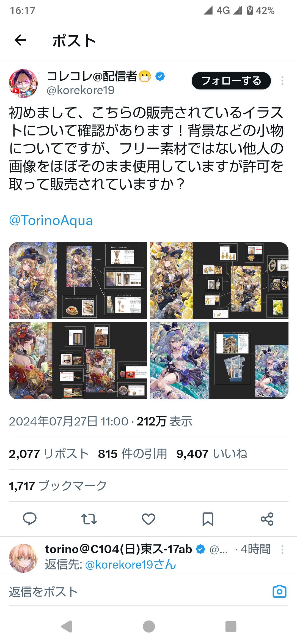The image size is (297, 644).
Task: Open the three-dot menu on torino's reply
Action: (282, 550)
